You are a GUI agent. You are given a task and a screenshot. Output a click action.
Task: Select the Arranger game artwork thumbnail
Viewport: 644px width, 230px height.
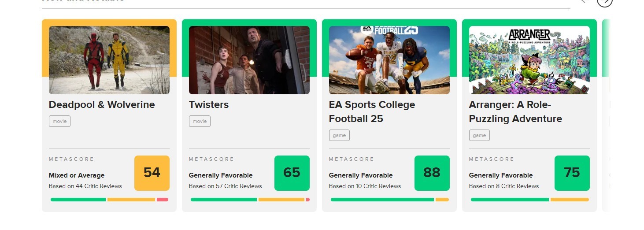point(529,60)
